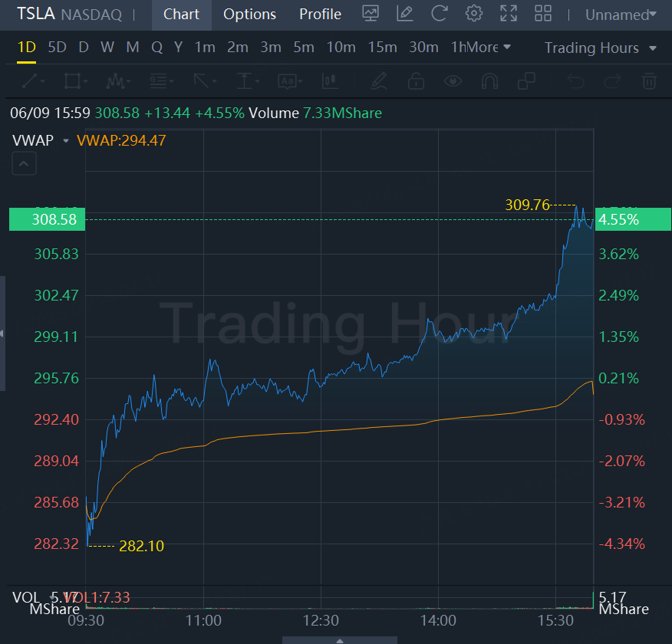672x644 pixels.
Task: Open the Unnamed layout selector
Action: coord(621,15)
